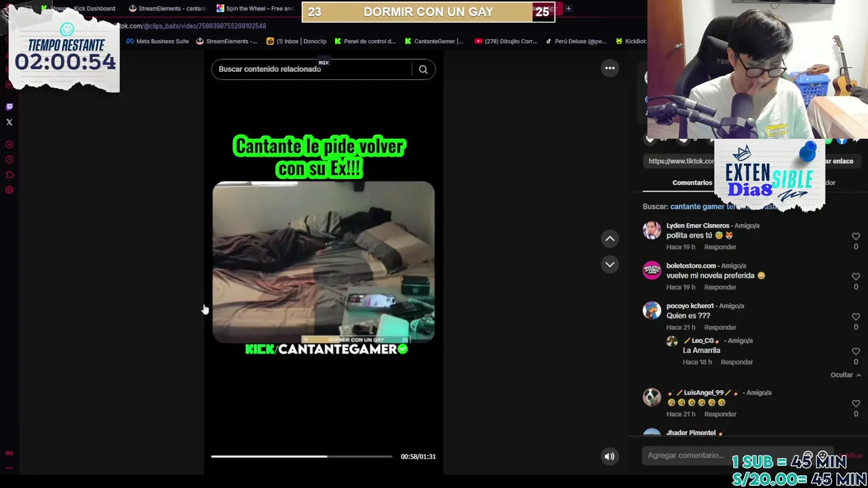This screenshot has height=488, width=868.
Task: Open the StreamElements bookmark
Action: [x=226, y=41]
